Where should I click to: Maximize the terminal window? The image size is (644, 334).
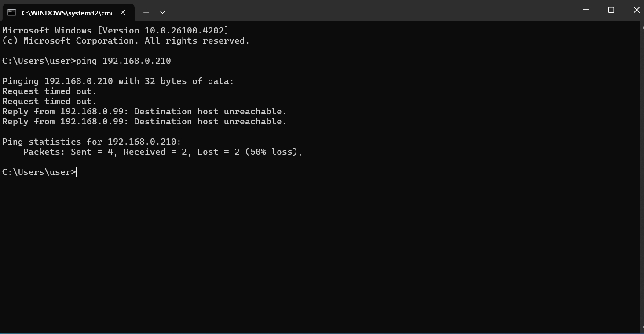(611, 10)
